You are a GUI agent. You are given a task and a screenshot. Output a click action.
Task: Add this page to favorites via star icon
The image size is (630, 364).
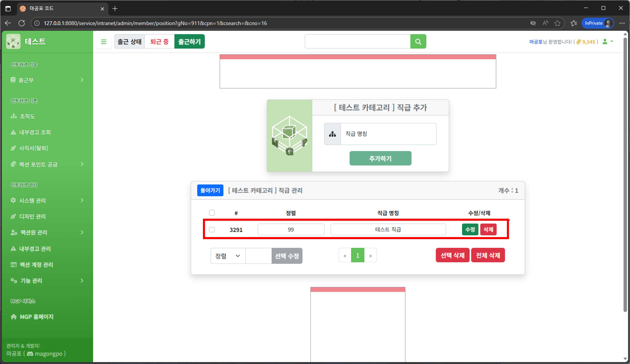pyautogui.click(x=557, y=23)
